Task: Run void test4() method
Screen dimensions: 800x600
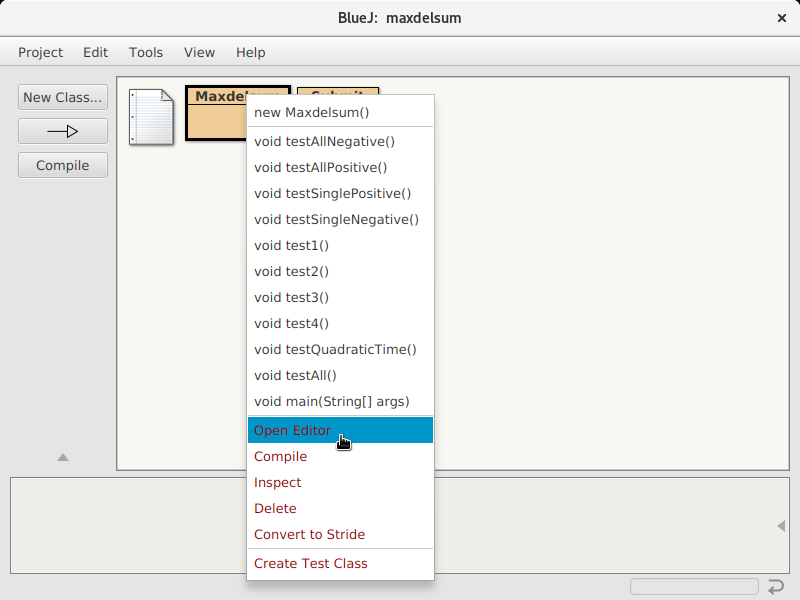Action: pos(340,323)
